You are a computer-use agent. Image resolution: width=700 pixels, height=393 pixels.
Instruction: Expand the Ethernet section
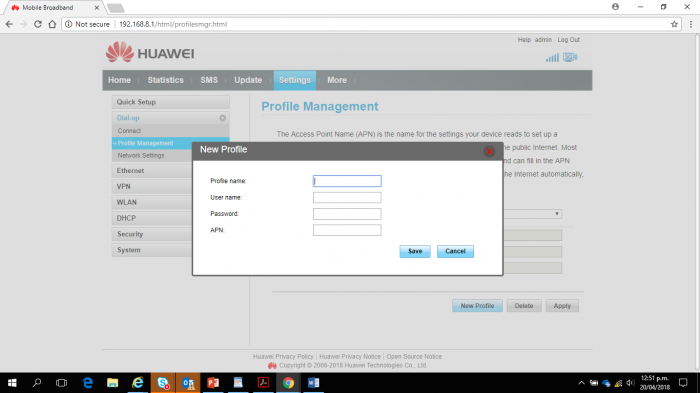[152, 171]
